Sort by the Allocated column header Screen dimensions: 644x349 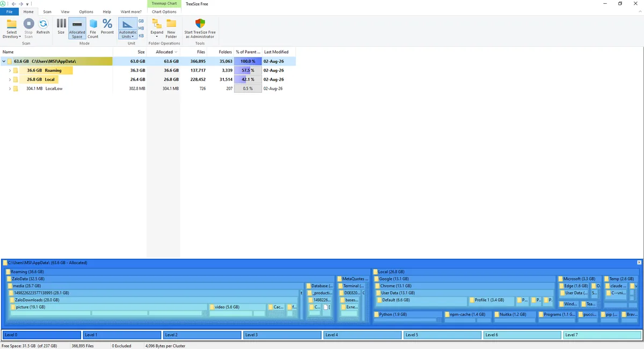tap(163, 52)
